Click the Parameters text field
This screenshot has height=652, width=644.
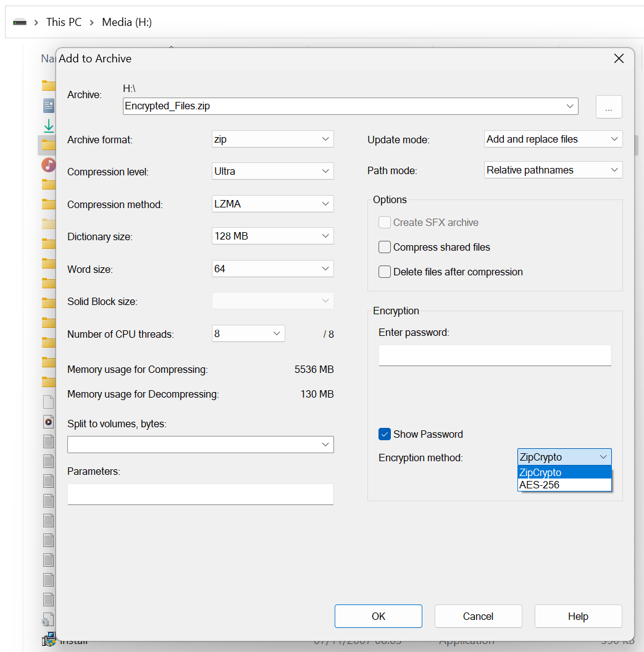pos(201,494)
